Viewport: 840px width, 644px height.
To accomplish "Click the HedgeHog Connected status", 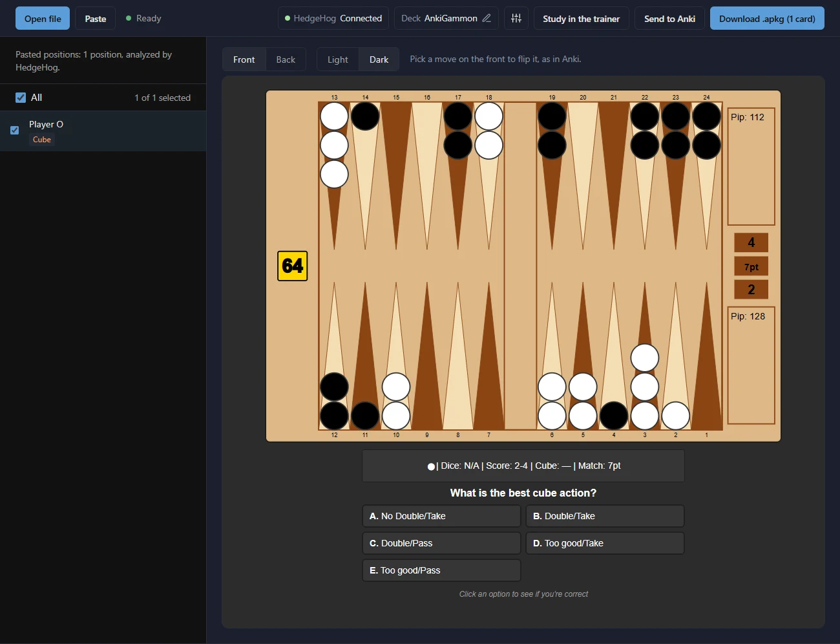I will tap(333, 18).
